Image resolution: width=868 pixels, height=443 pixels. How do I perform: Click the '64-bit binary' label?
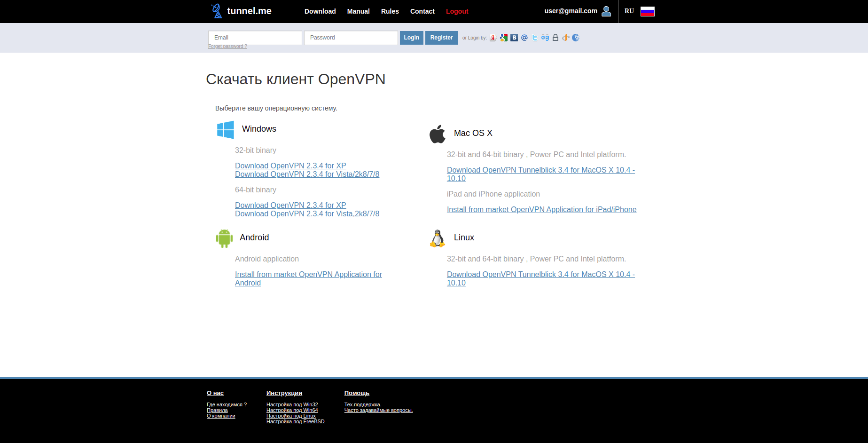point(256,190)
